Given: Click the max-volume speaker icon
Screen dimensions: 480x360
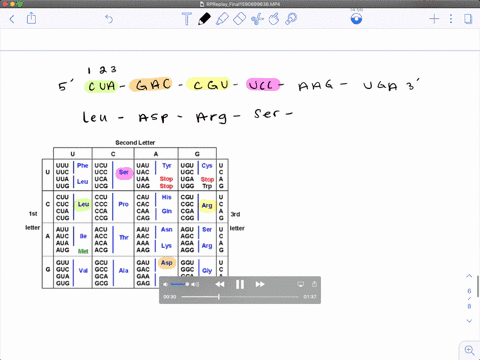Looking at the screenshot, I should [195, 284].
